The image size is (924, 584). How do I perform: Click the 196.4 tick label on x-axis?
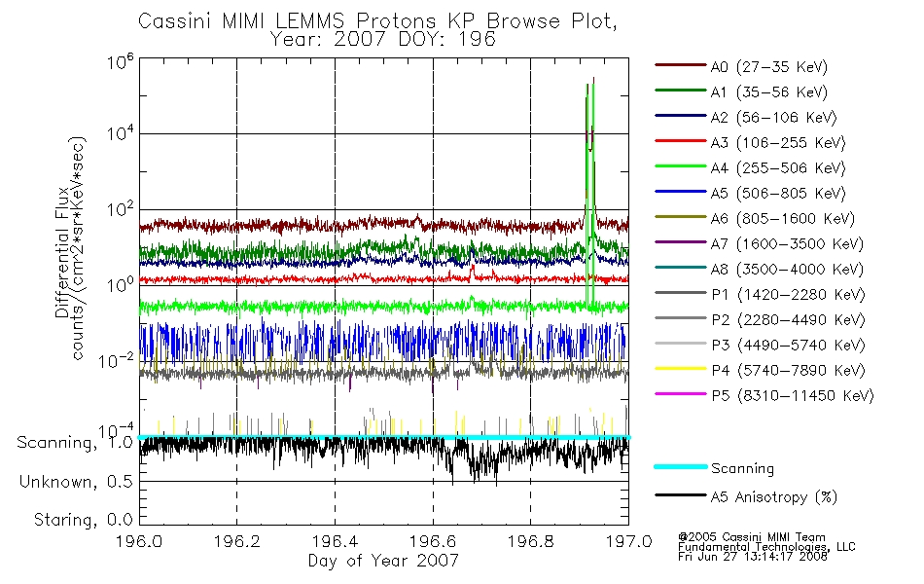click(335, 541)
